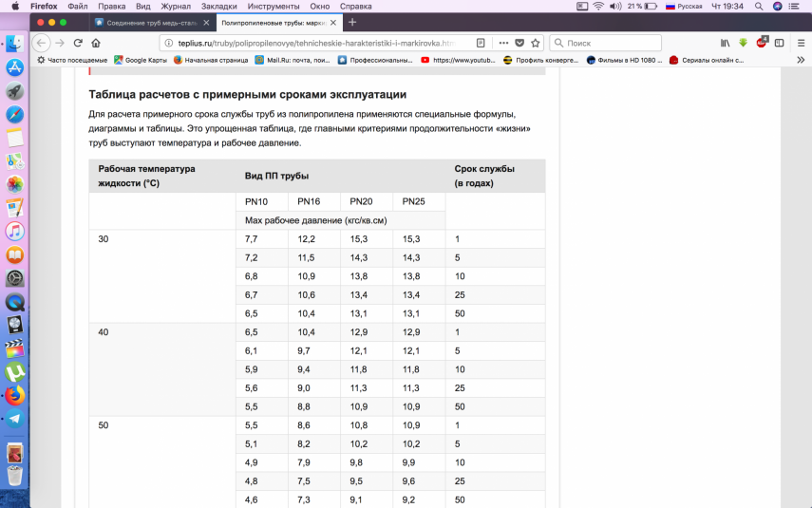Screen dimensions: 812x508
Task: Open Wi-Fi status in menu bar
Action: [x=598, y=7]
